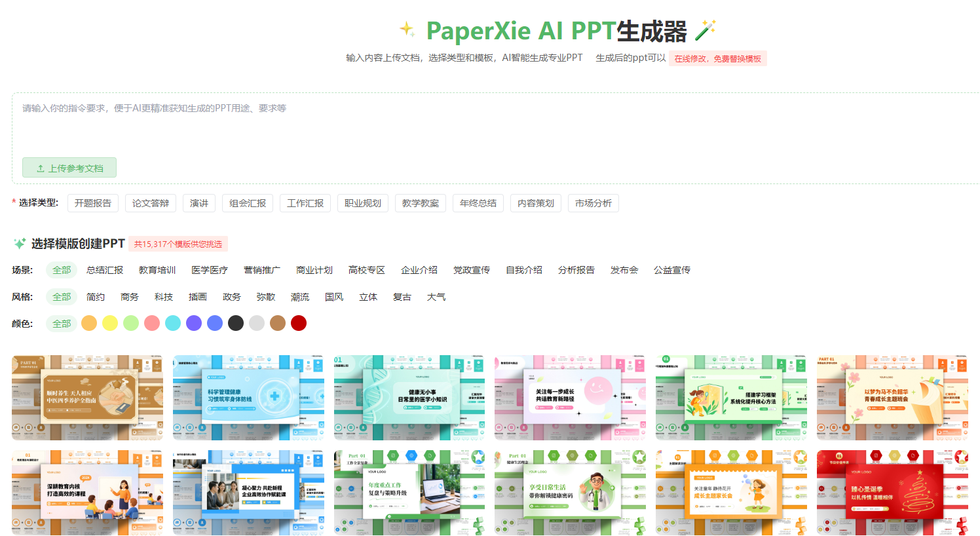Open the 年度重点工作 template
Image resolution: width=980 pixels, height=536 pixels.
[x=409, y=493]
